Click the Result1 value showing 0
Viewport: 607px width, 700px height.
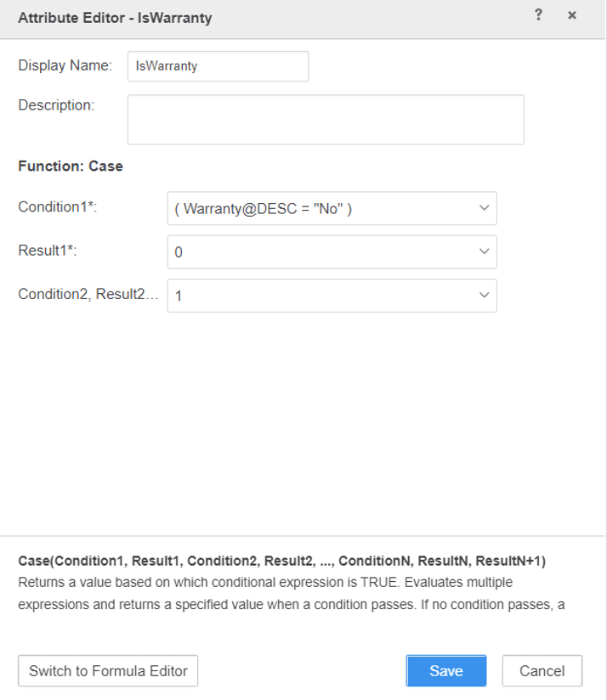[x=179, y=253]
